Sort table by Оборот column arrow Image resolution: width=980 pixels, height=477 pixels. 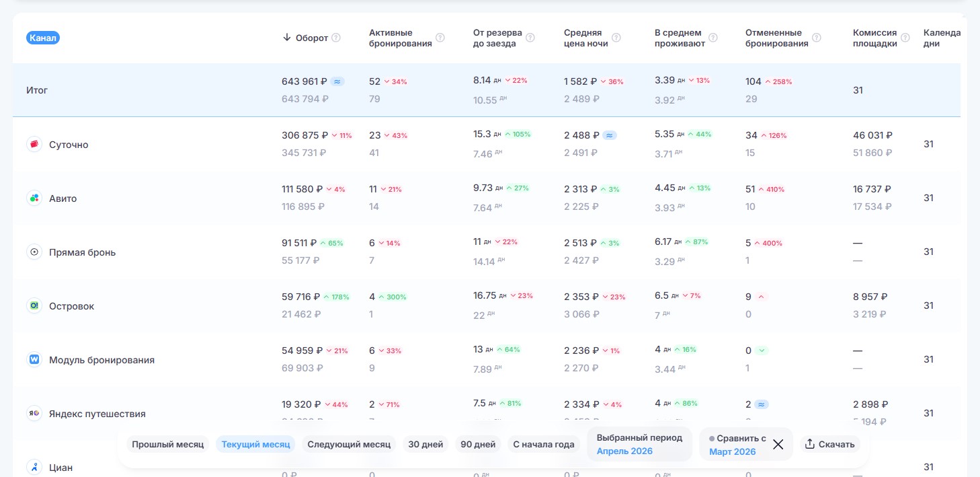point(287,38)
